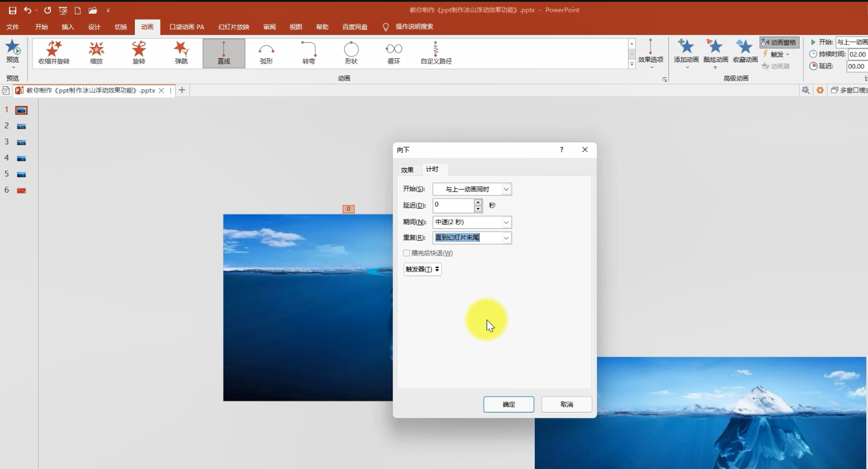Image resolution: width=868 pixels, height=469 pixels.
Task: Click the 添加动画 add animation icon
Action: (x=686, y=48)
